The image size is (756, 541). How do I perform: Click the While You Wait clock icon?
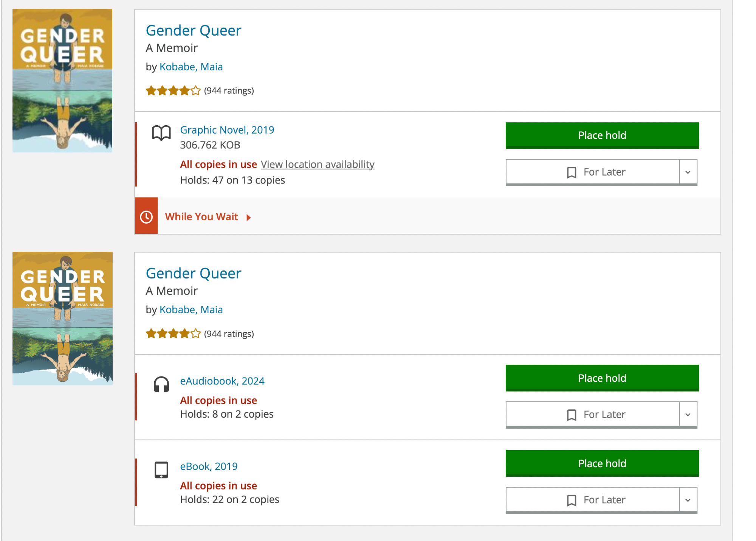146,216
